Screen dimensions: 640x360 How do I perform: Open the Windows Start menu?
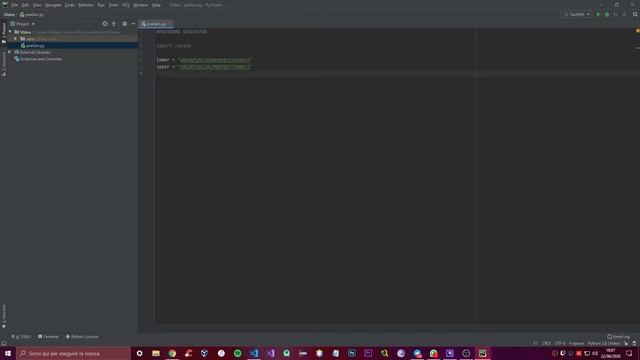tap(8, 353)
